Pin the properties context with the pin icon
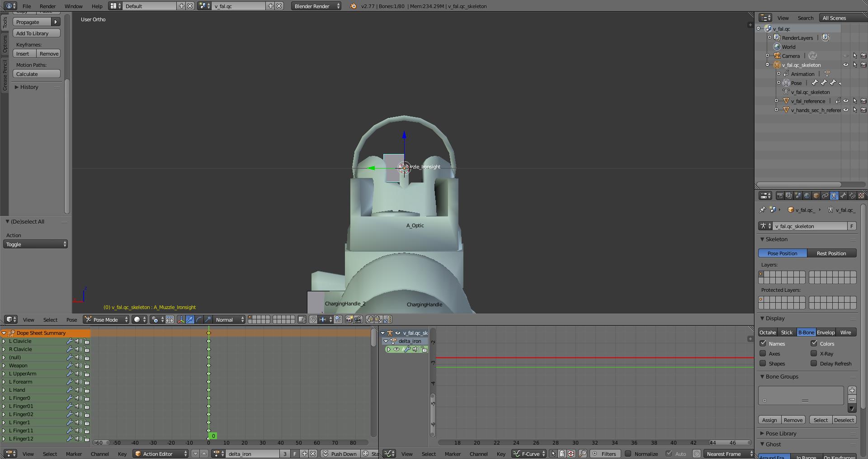The width and height of the screenshot is (868, 459). (763, 210)
